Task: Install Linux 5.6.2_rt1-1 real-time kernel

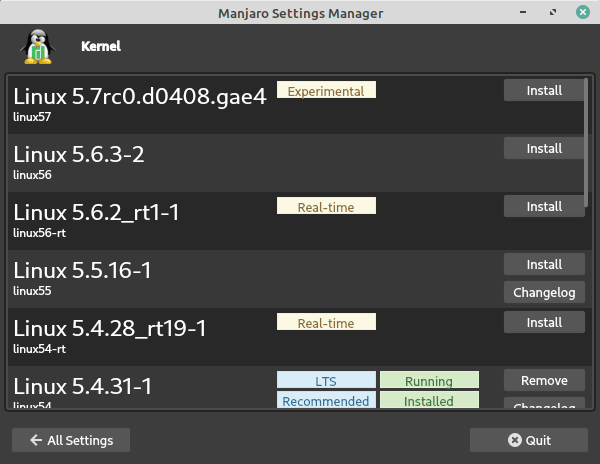Action: (x=544, y=207)
